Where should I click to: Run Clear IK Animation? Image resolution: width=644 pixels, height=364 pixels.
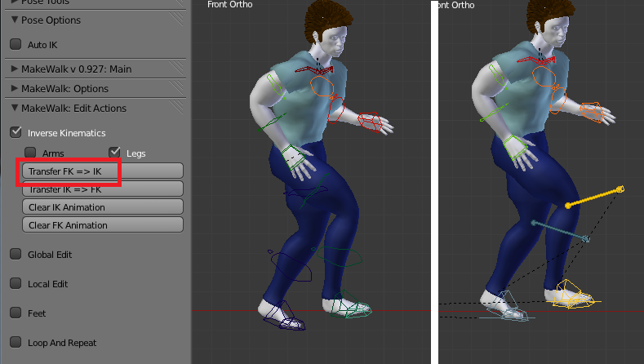click(x=101, y=207)
